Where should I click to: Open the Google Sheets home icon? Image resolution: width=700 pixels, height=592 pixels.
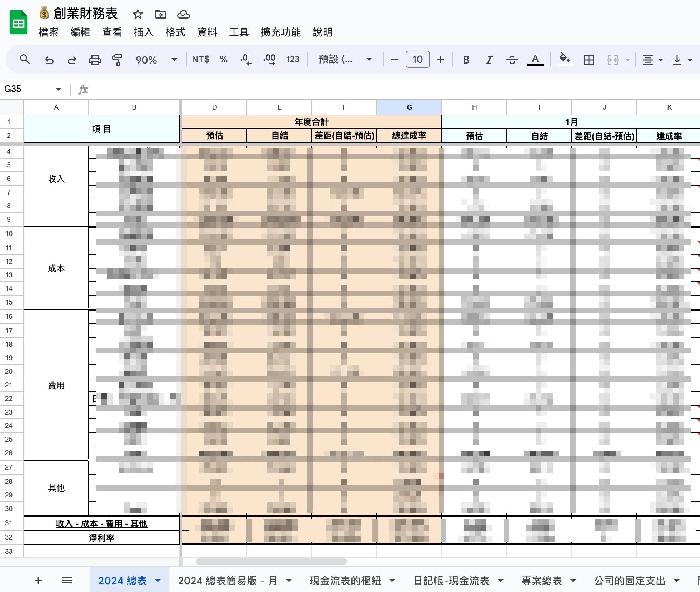point(18,23)
